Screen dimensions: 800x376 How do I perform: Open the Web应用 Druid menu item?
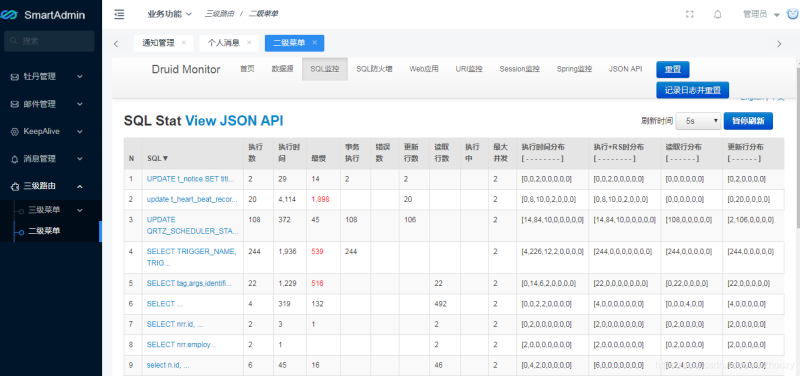click(423, 69)
